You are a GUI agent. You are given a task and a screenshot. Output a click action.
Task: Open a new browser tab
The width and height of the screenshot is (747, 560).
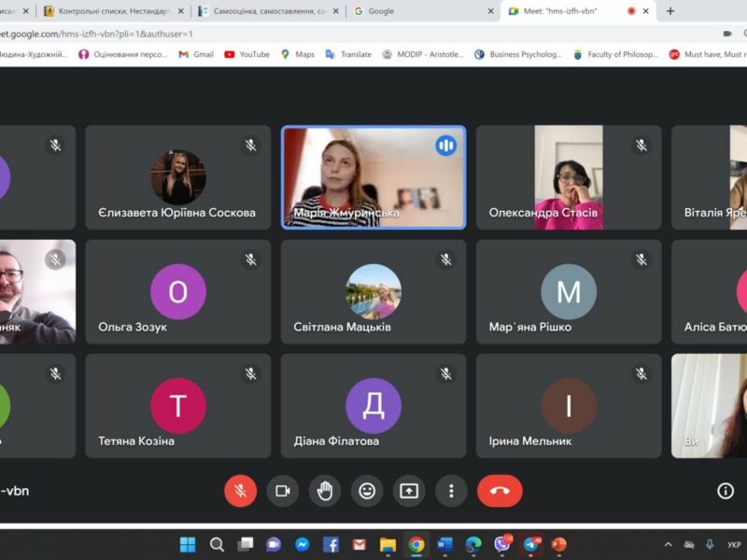[x=669, y=11]
